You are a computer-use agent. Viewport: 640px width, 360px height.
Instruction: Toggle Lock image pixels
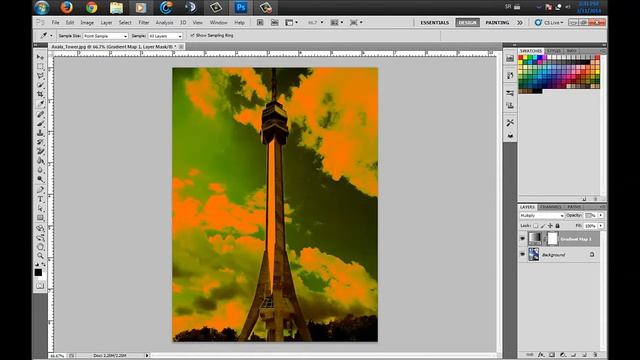543,226
